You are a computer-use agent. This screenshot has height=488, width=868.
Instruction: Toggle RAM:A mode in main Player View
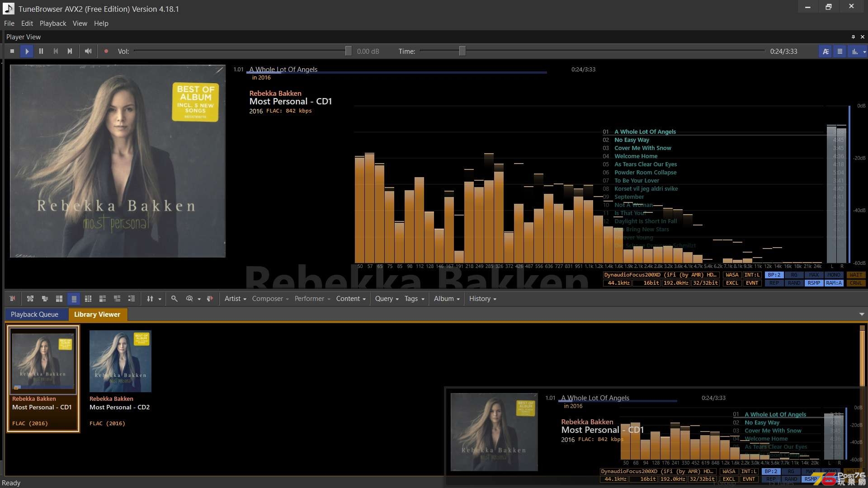[x=834, y=283]
